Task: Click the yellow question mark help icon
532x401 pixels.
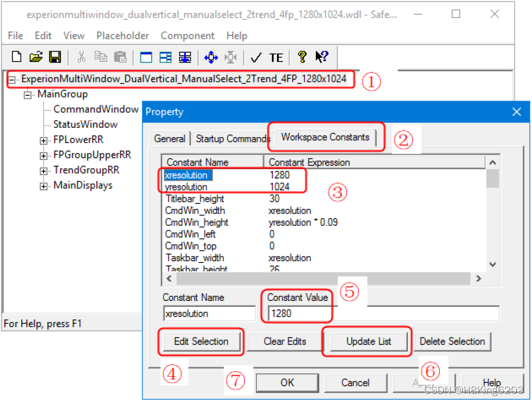Action: (302, 57)
